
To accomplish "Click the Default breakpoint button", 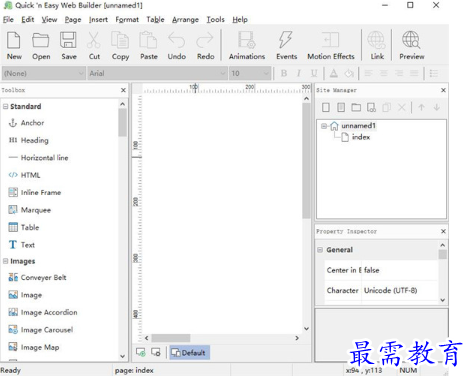I will (190, 352).
